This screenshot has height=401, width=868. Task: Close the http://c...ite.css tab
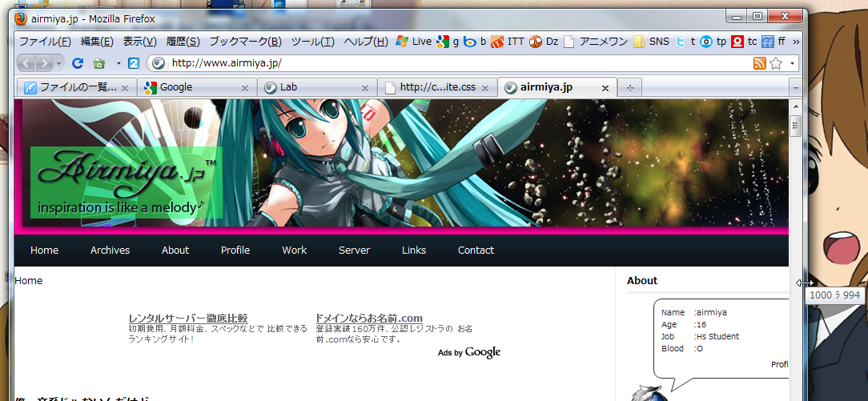tap(485, 88)
